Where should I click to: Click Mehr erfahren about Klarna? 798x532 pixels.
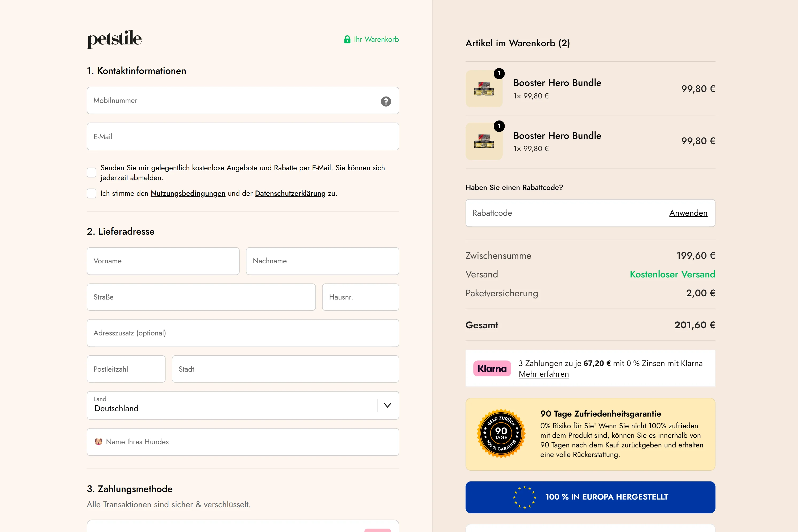pyautogui.click(x=543, y=374)
